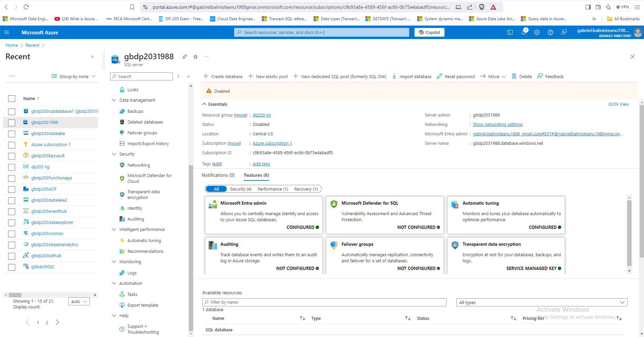Click Show networking settings link
The height and width of the screenshot is (337, 644).
(x=498, y=124)
